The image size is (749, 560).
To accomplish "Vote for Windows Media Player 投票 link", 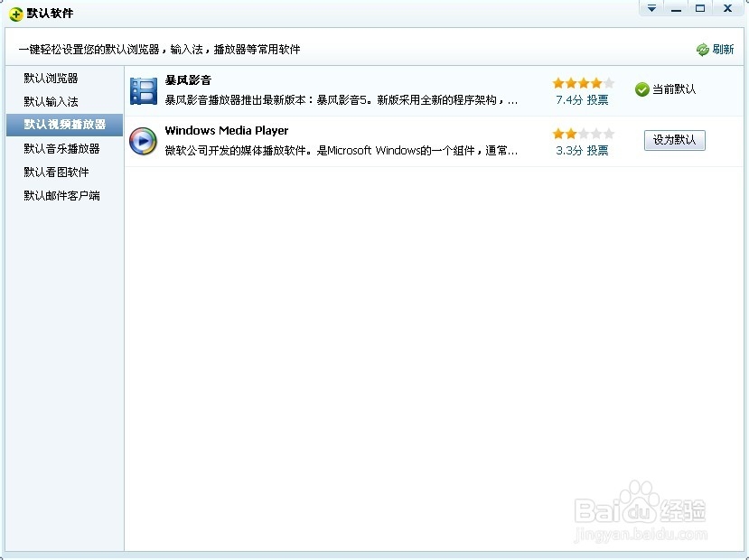I will click(x=597, y=150).
